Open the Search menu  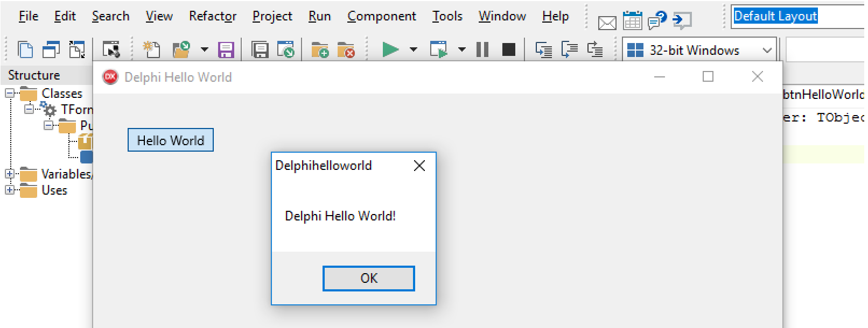point(110,17)
